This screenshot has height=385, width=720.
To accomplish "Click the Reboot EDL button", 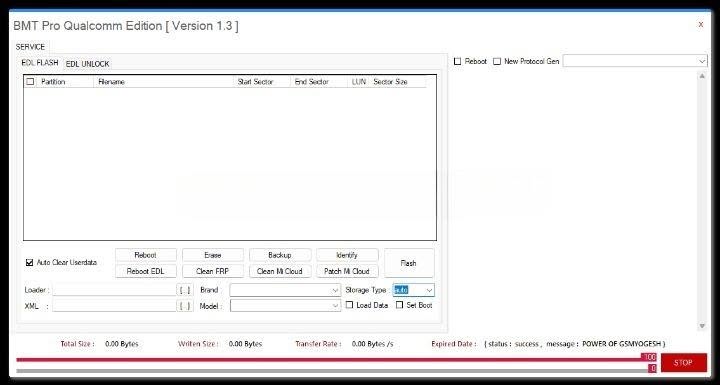I will click(x=146, y=271).
